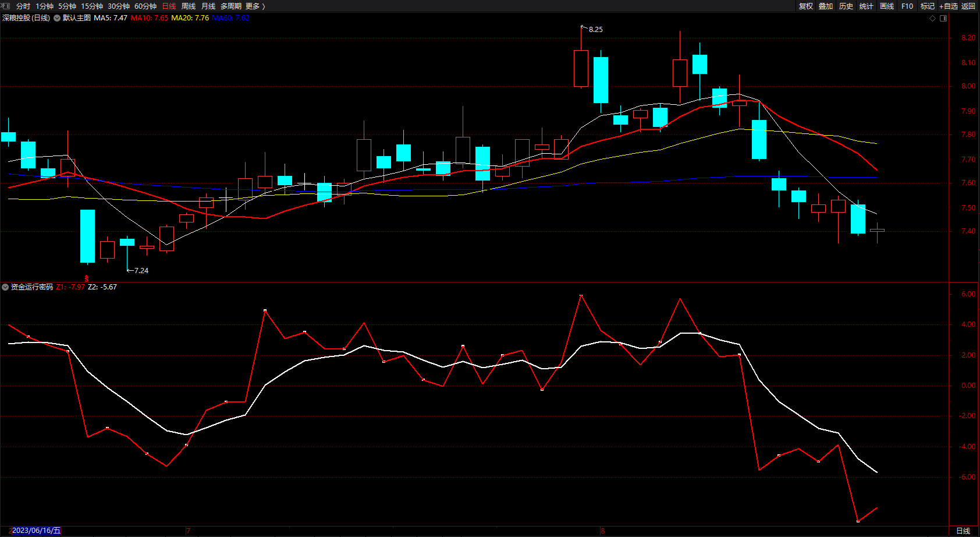This screenshot has width=980, height=537.
Task: Click the 7.40 price axis label
Action: (x=968, y=231)
